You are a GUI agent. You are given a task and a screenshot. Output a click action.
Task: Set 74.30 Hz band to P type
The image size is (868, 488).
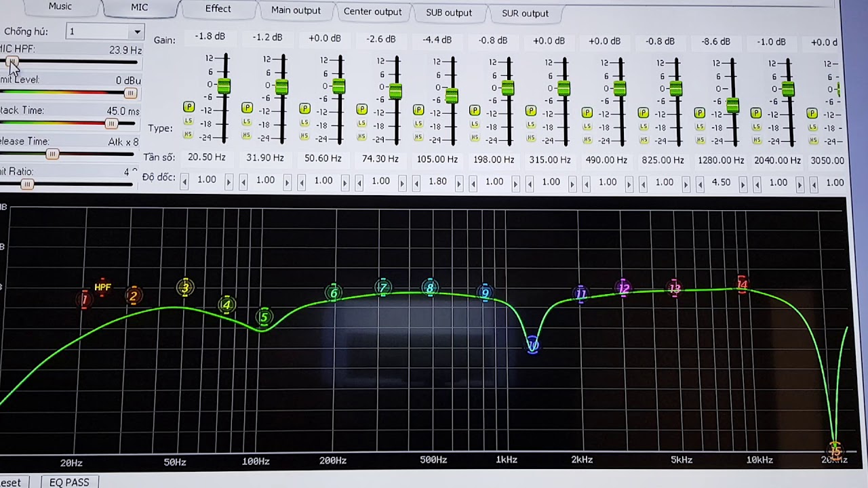pos(362,109)
